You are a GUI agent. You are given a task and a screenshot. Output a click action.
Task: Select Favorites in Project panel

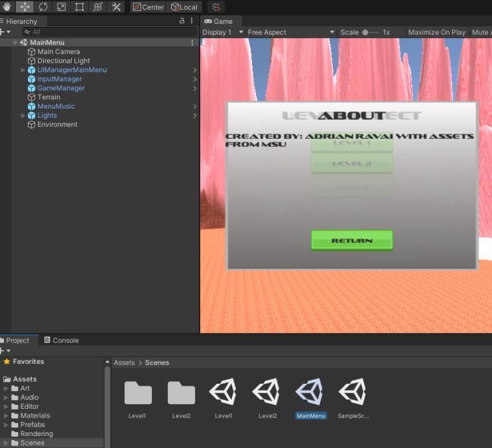pyautogui.click(x=24, y=361)
